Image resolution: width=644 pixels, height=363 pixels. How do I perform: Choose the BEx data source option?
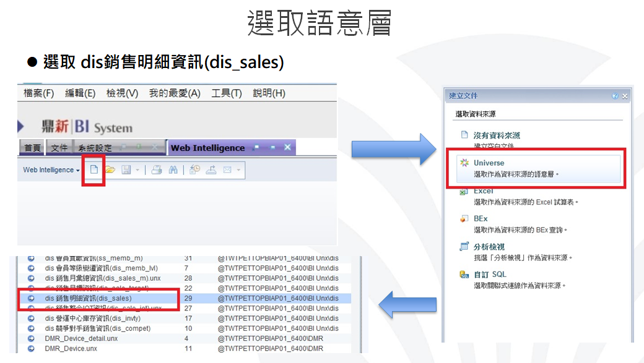[481, 218]
